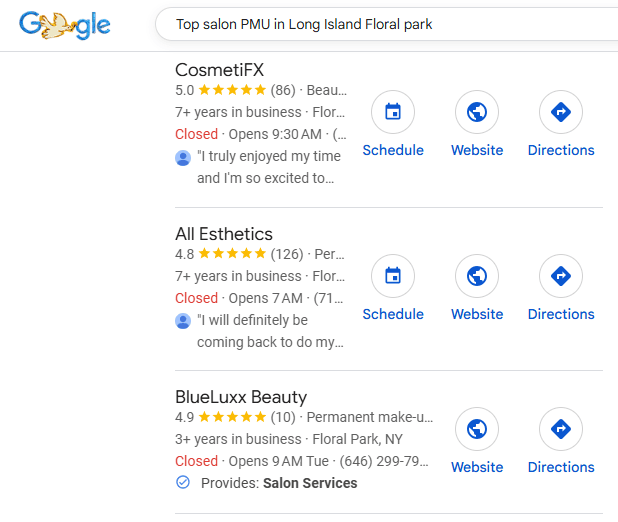
Task: Click the Schedule calendar icon for All Esthetics
Action: 393,276
